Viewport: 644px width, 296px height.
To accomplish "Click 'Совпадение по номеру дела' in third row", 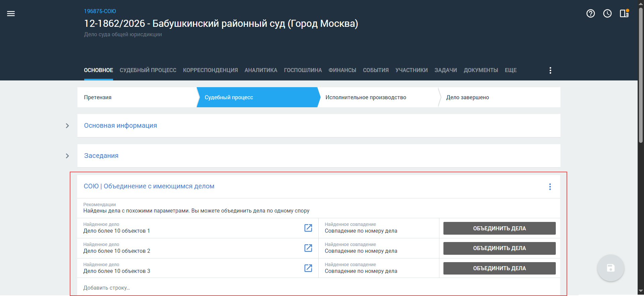I will point(361,271).
